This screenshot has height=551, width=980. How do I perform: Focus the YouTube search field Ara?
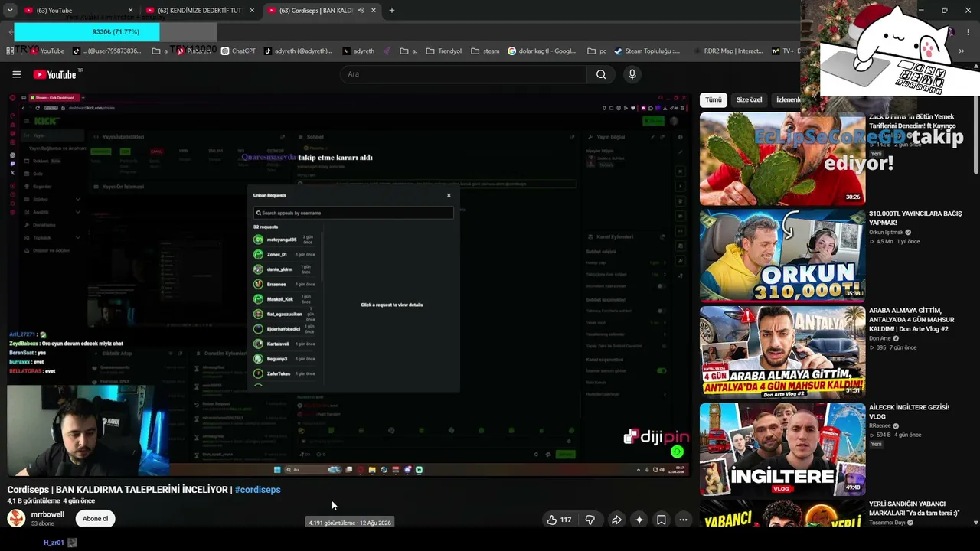tap(463, 74)
